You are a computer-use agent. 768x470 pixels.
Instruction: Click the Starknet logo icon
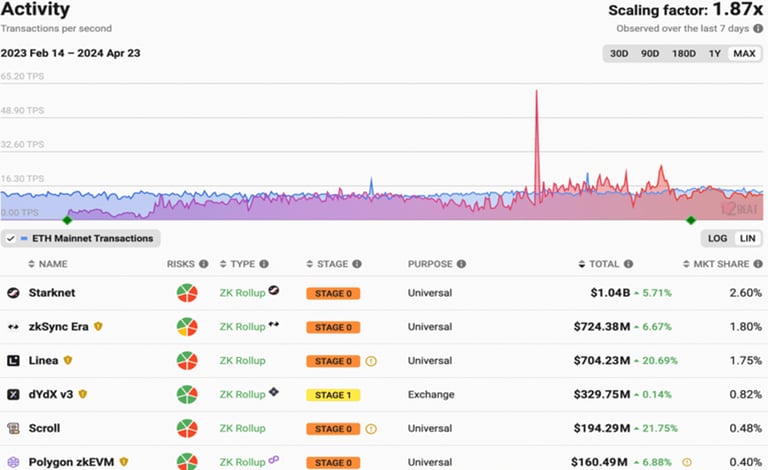13,293
